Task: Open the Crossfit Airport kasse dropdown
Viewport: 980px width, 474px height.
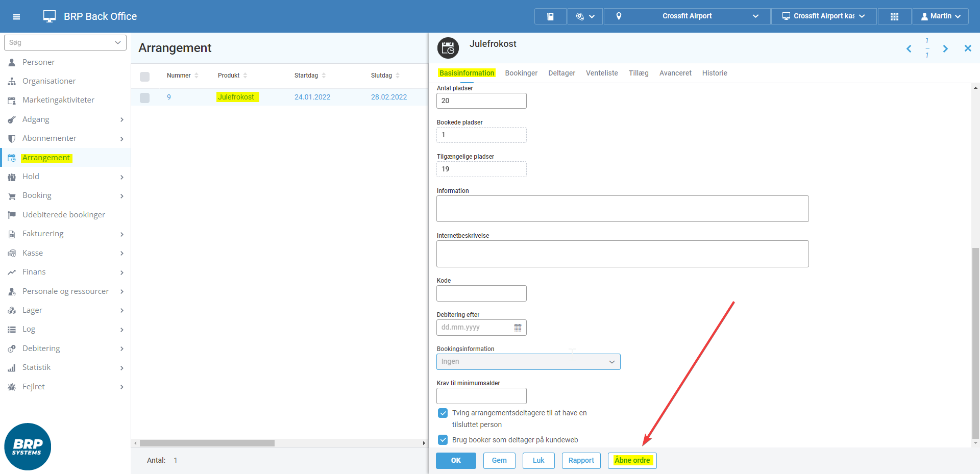Action: [824, 16]
